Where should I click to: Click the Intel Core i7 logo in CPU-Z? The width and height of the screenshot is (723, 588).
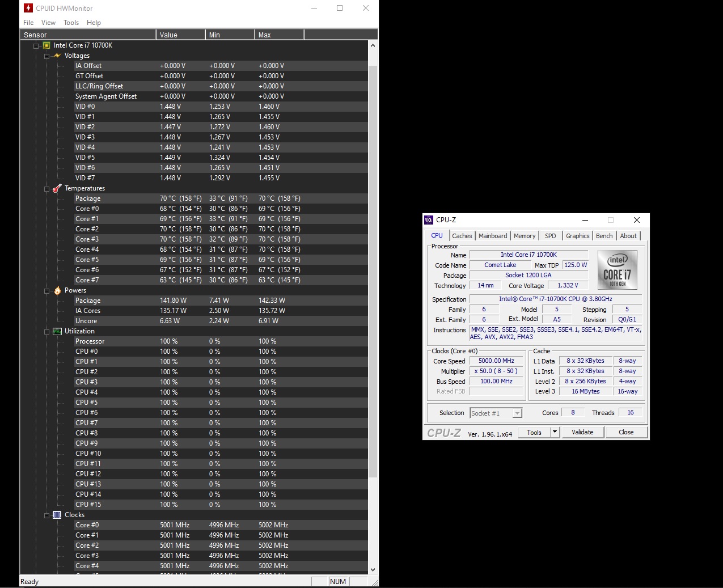point(618,270)
